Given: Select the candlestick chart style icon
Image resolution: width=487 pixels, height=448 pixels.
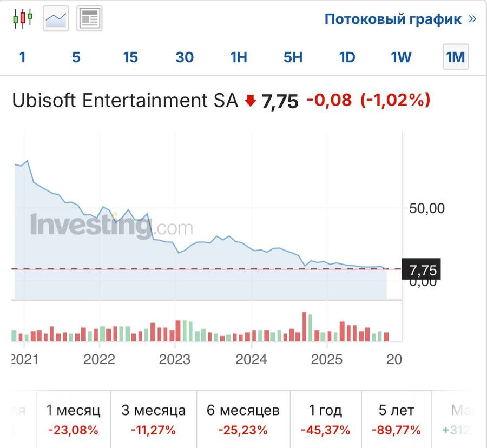Looking at the screenshot, I should (x=22, y=17).
